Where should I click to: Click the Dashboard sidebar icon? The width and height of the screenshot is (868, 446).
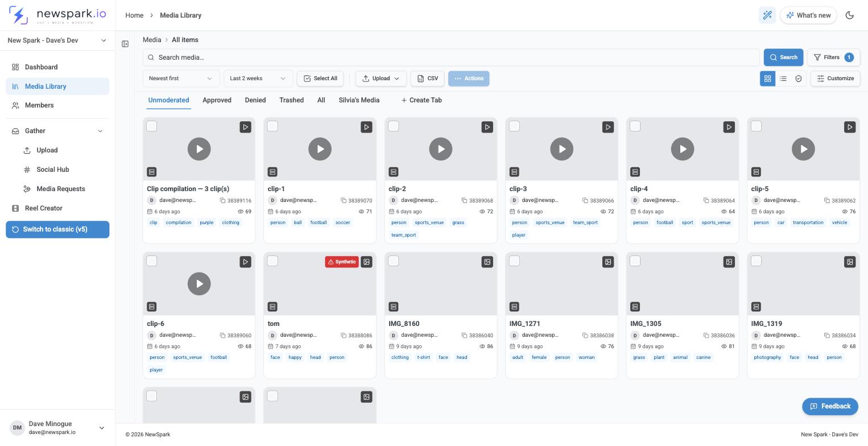pos(15,67)
